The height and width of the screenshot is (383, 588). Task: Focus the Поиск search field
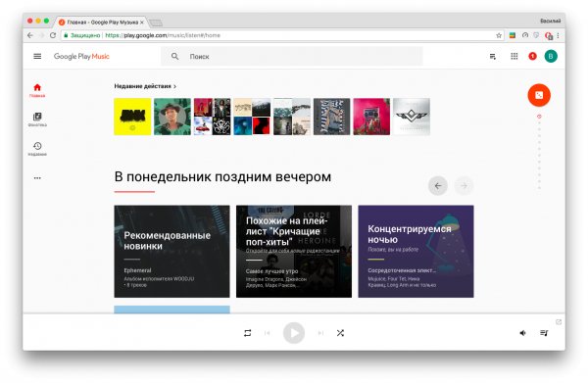292,56
